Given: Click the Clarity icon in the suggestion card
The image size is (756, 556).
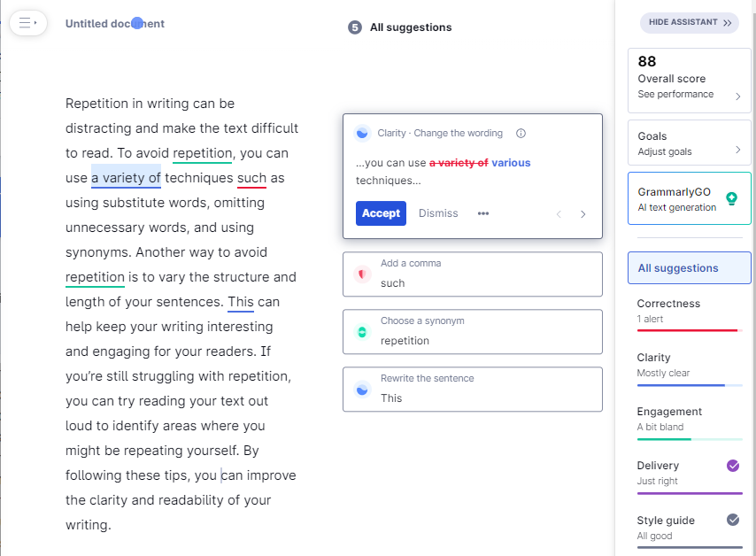Looking at the screenshot, I should pyautogui.click(x=361, y=134).
